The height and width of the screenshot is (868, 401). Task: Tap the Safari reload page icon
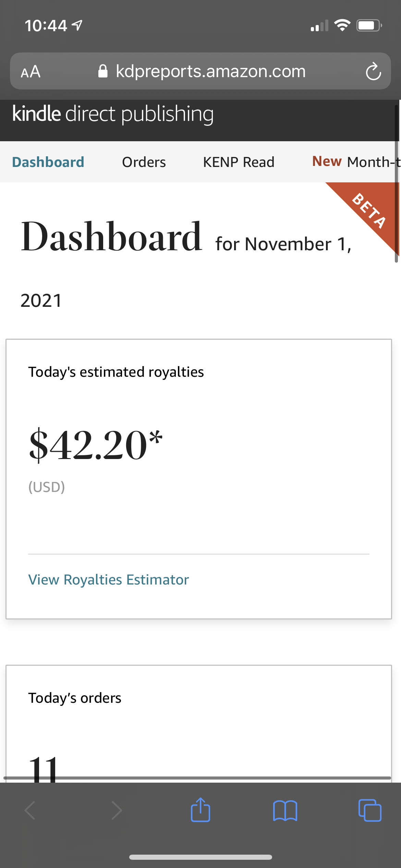pyautogui.click(x=373, y=71)
